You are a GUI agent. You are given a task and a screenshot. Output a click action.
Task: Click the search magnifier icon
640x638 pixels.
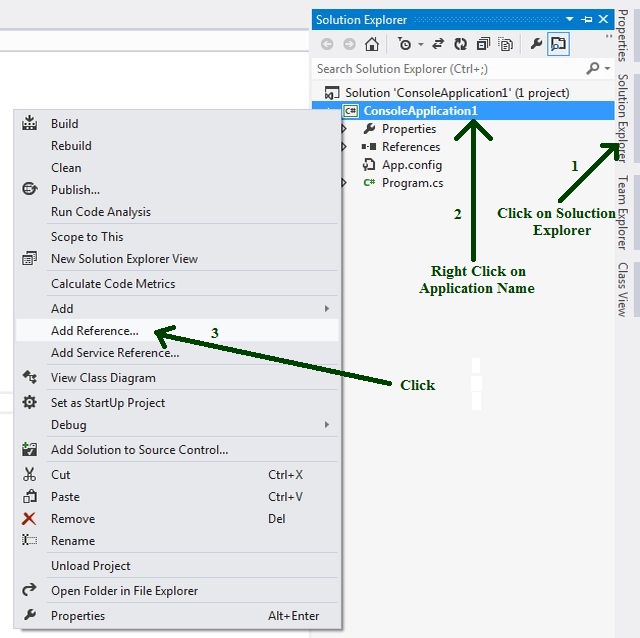[x=593, y=68]
